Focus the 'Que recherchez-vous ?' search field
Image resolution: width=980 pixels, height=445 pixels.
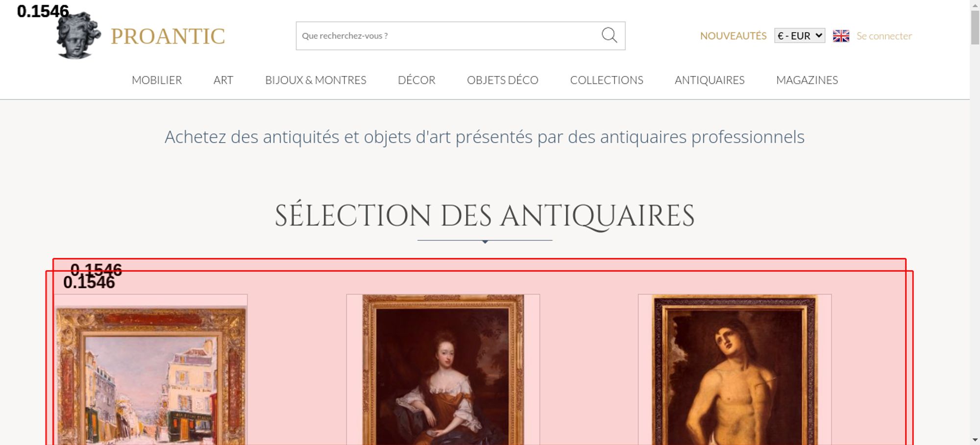[448, 36]
